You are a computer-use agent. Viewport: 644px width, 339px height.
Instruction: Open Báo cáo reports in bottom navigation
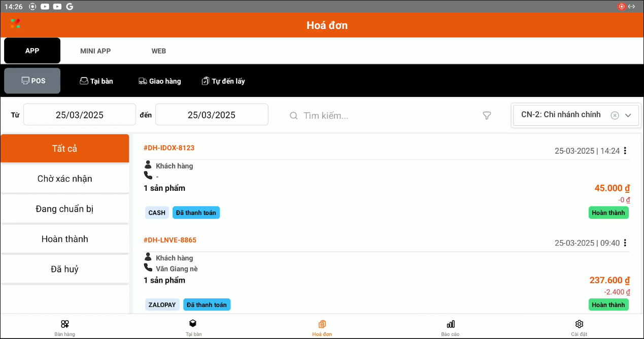tap(450, 327)
